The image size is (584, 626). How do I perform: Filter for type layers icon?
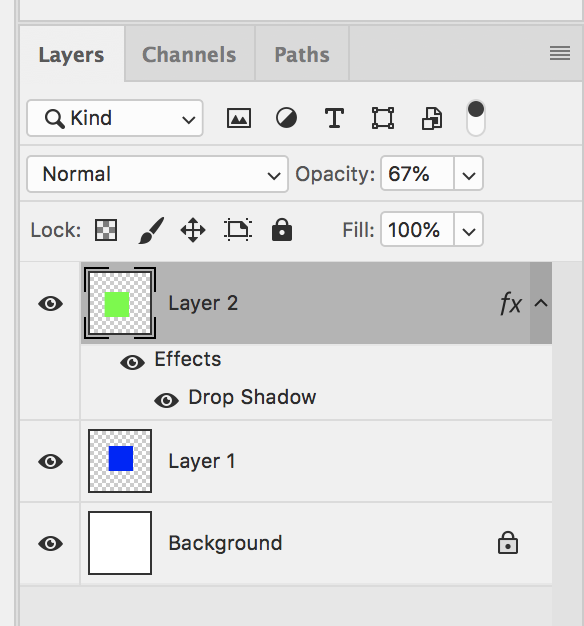pos(334,118)
